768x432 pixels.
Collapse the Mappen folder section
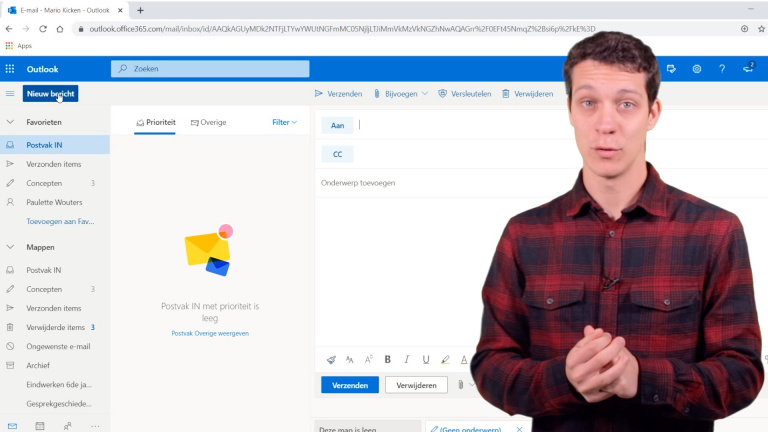tap(10, 247)
